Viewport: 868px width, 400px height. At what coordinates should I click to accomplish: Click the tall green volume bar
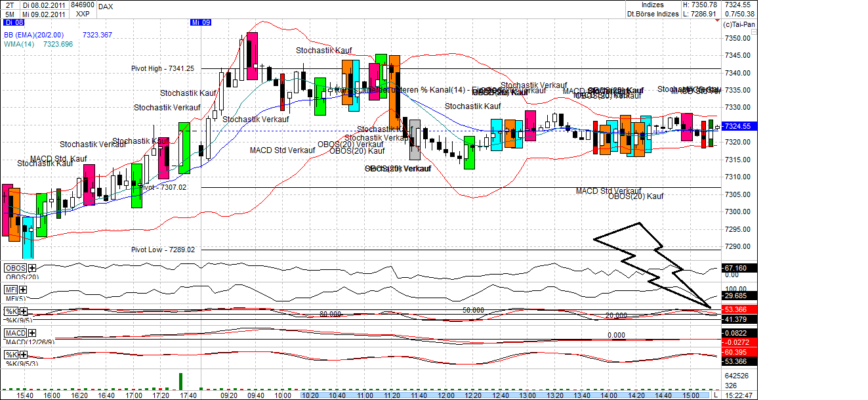(182, 382)
